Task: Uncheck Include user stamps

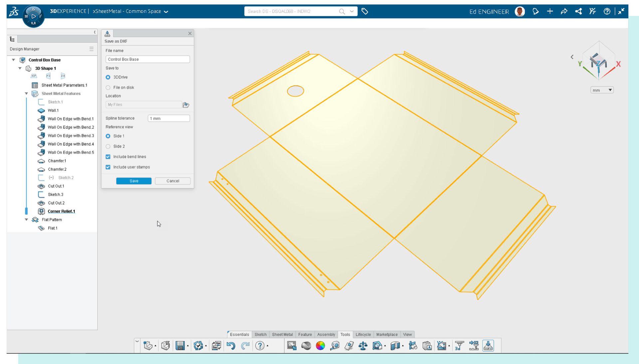Action: pos(108,167)
